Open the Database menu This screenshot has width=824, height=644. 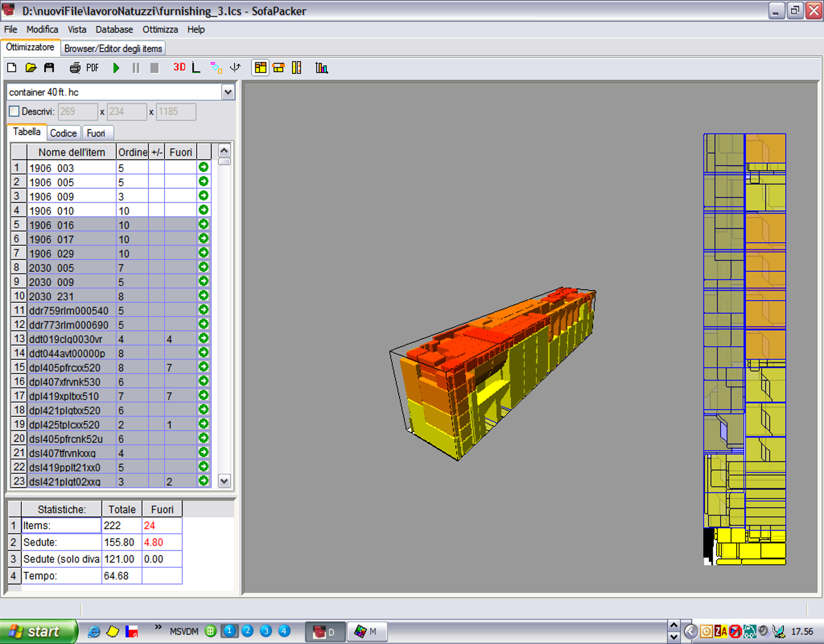point(114,29)
